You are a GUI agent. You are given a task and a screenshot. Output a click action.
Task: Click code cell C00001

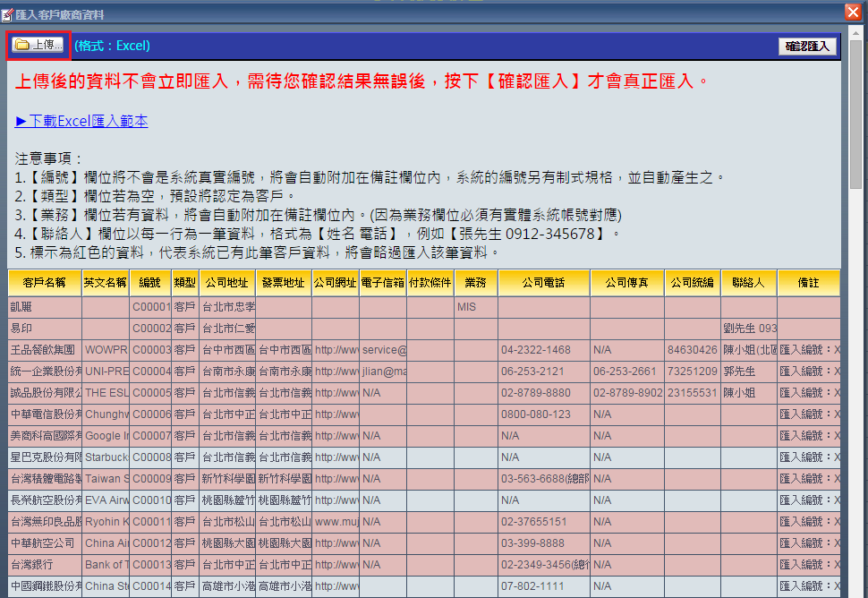tap(150, 307)
